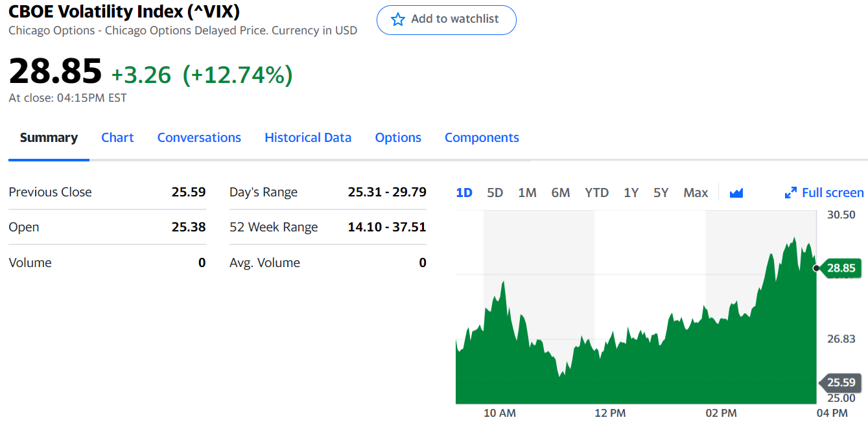This screenshot has width=868, height=422.
Task: Click the green 28.85 chart price marker
Action: 841,268
